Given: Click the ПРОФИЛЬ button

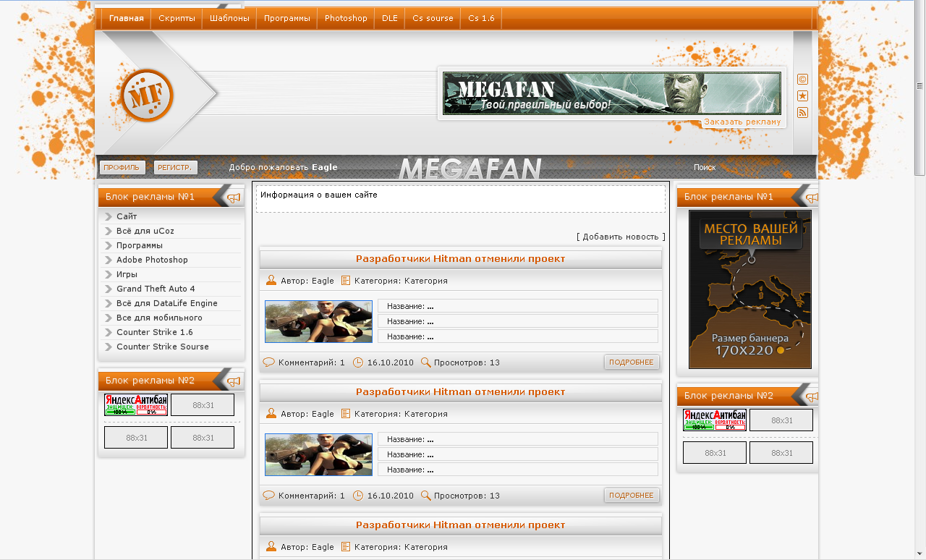Looking at the screenshot, I should [x=122, y=168].
